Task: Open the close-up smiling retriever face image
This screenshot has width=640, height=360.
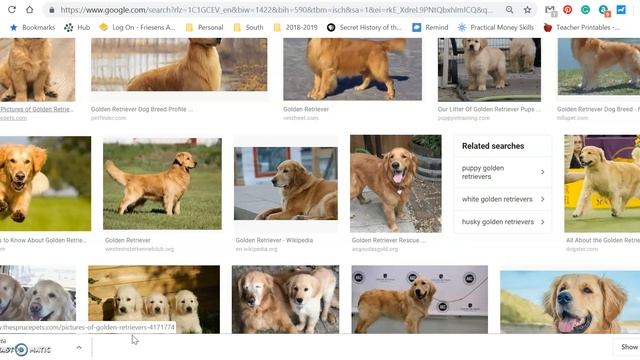Action: (570, 302)
